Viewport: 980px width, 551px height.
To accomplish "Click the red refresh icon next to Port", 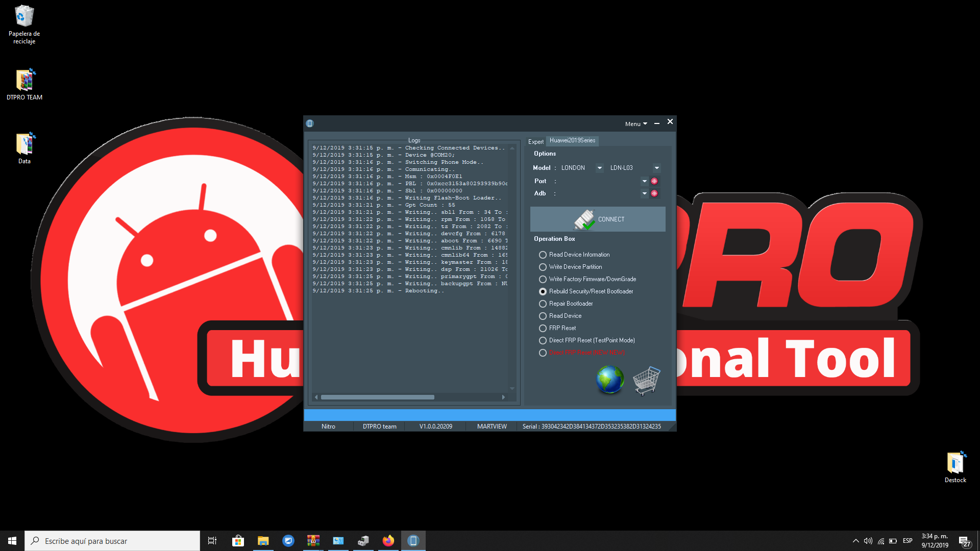I will pos(654,181).
